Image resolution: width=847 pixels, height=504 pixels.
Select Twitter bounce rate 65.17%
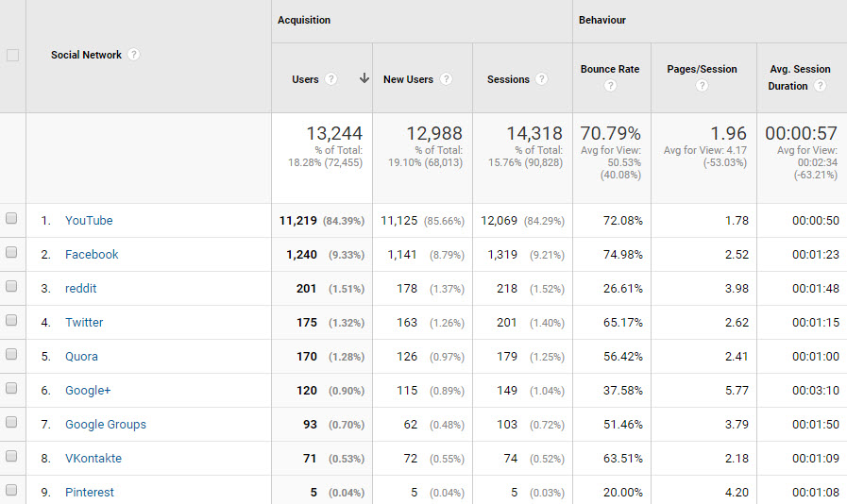pyautogui.click(x=623, y=323)
